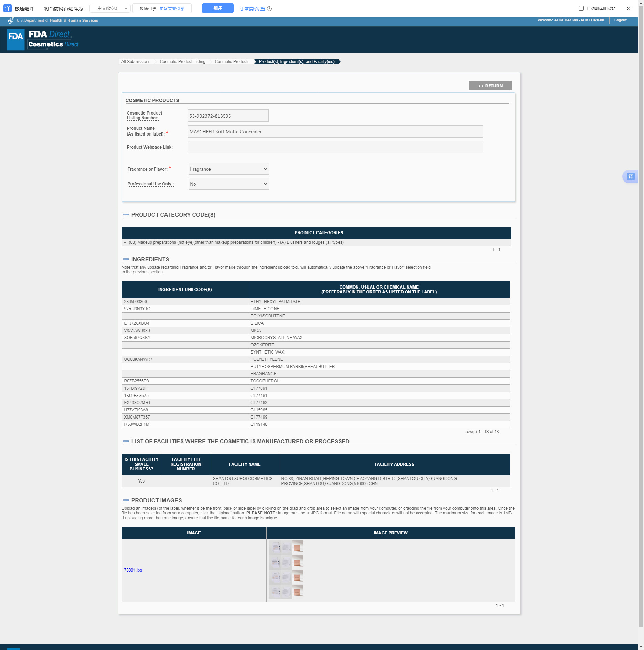Screen dimensions: 644x650
Task: Click the SYNTHETIC WAX cell
Action: [x=379, y=352]
